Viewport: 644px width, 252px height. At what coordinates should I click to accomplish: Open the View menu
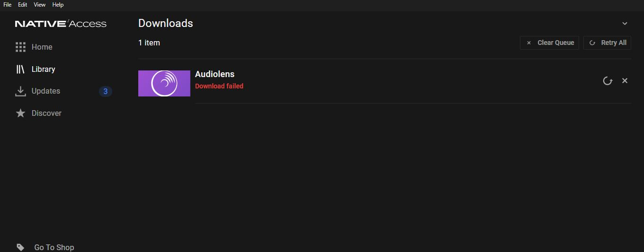pyautogui.click(x=40, y=5)
